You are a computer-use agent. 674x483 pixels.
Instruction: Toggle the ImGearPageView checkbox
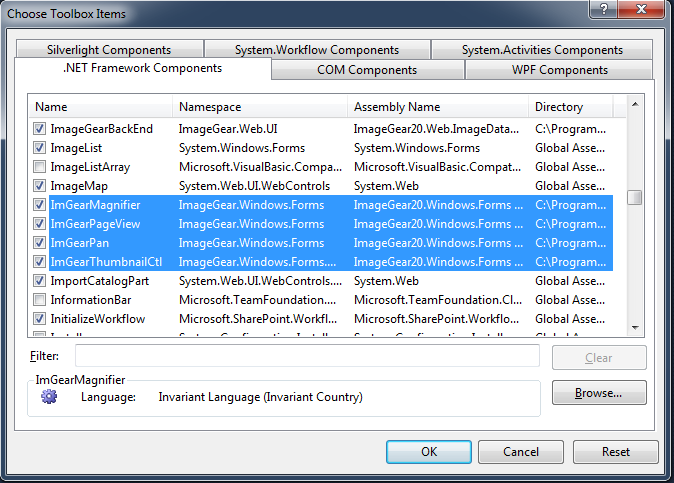(39, 223)
